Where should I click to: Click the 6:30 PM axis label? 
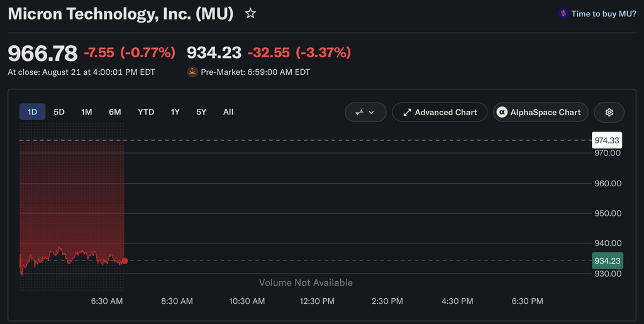[x=528, y=301]
